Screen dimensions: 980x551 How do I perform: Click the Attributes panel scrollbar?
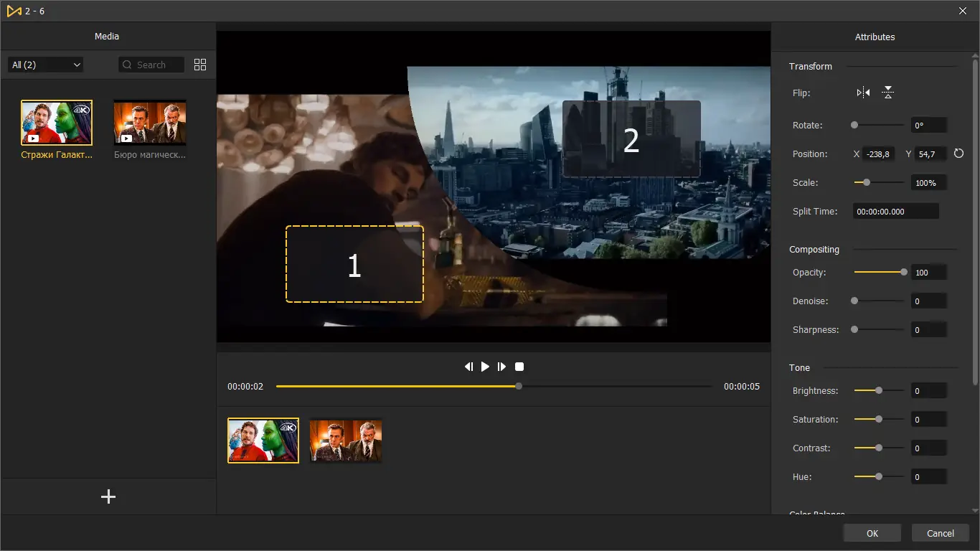click(975, 222)
